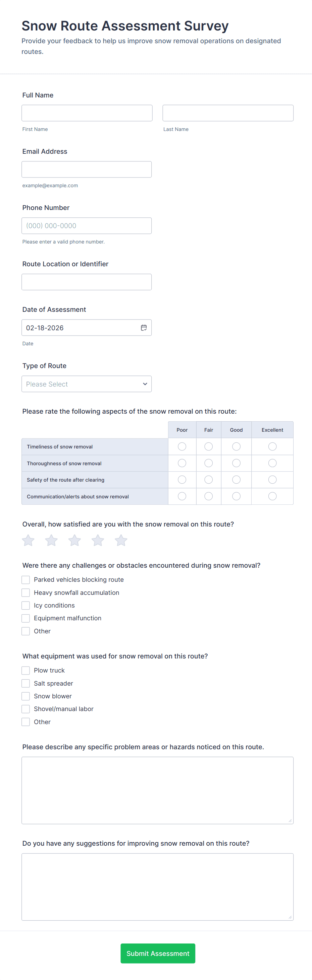Image resolution: width=312 pixels, height=980 pixels.
Task: Click the fourth satisfaction star
Action: (x=98, y=540)
